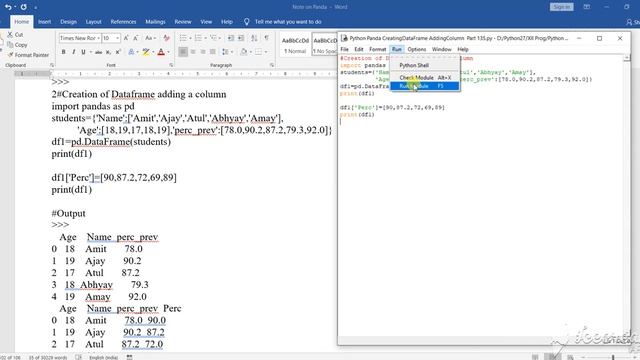Open Font dialog launcher
The image size is (640, 360).
pos(171,65)
